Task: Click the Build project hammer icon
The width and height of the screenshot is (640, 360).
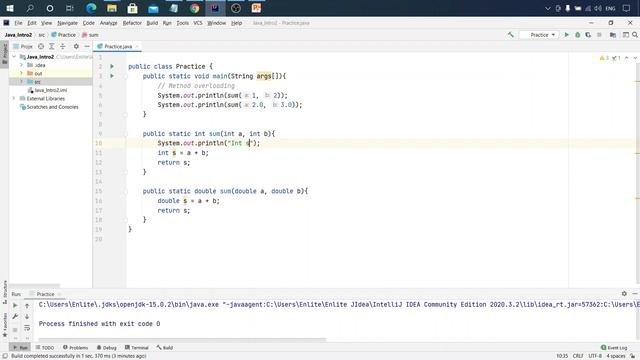Action: [x=511, y=35]
